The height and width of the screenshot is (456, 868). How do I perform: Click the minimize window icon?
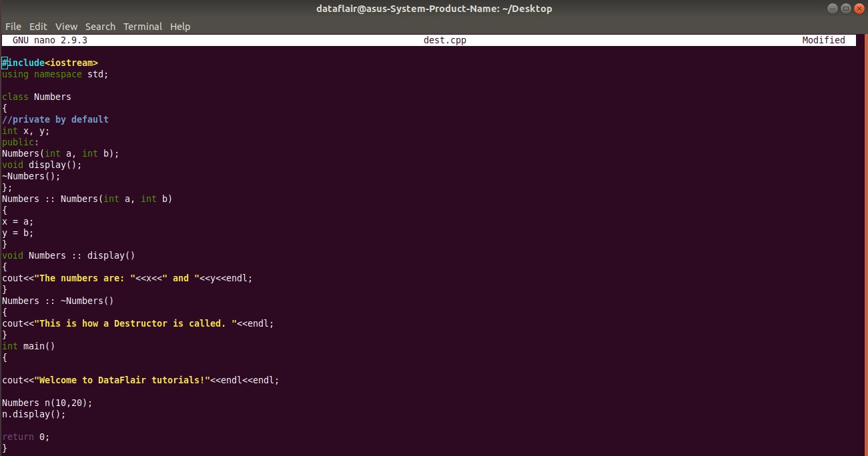tap(833, 8)
